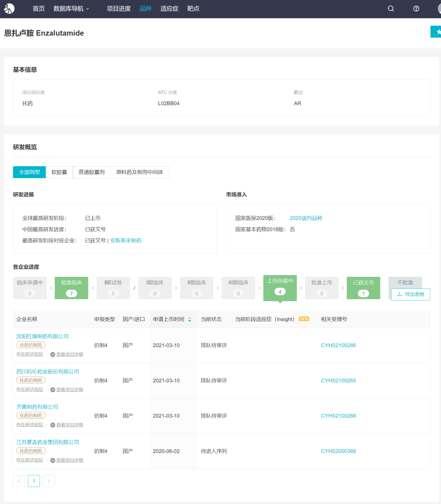Go to next page arrow
441x504 pixels.
pyautogui.click(x=49, y=481)
